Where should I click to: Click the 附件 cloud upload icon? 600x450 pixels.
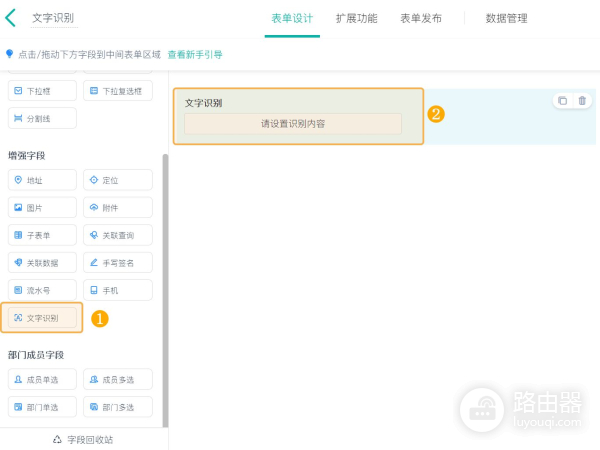click(x=94, y=207)
